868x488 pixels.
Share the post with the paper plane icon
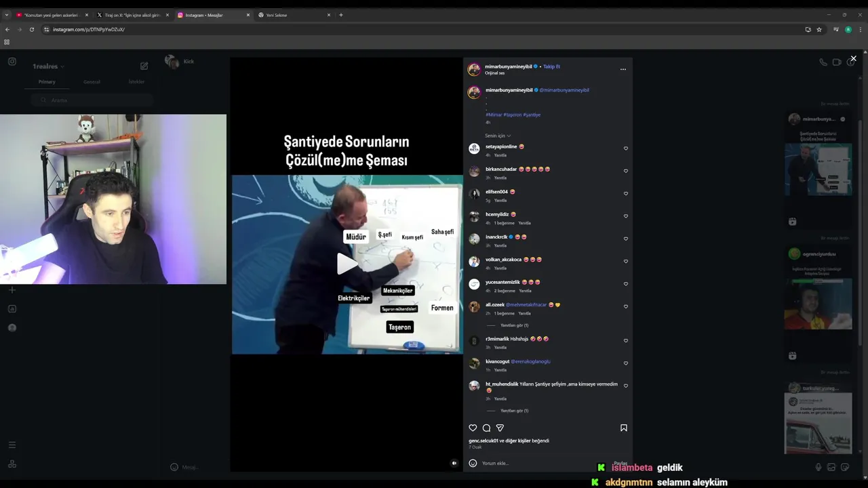(x=500, y=428)
